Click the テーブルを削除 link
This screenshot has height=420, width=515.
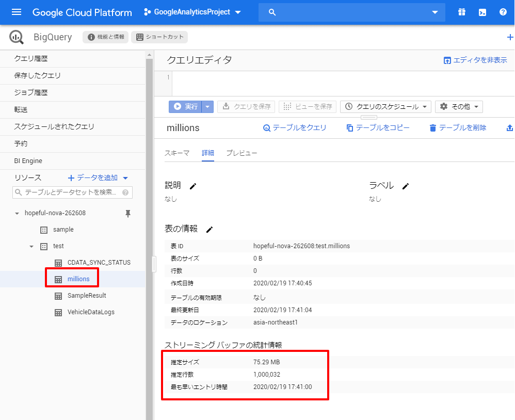click(458, 128)
